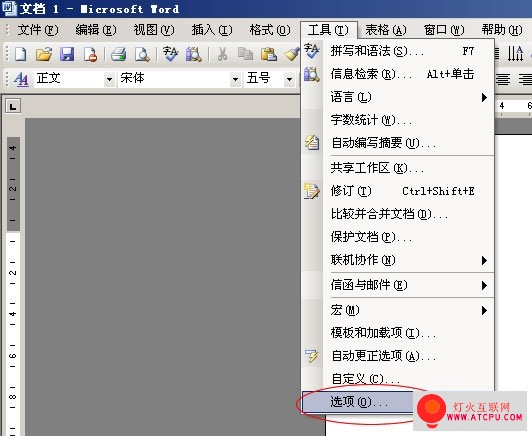Open the 格式(O) menu
Viewport: 532px width, 436px height.
click(270, 30)
